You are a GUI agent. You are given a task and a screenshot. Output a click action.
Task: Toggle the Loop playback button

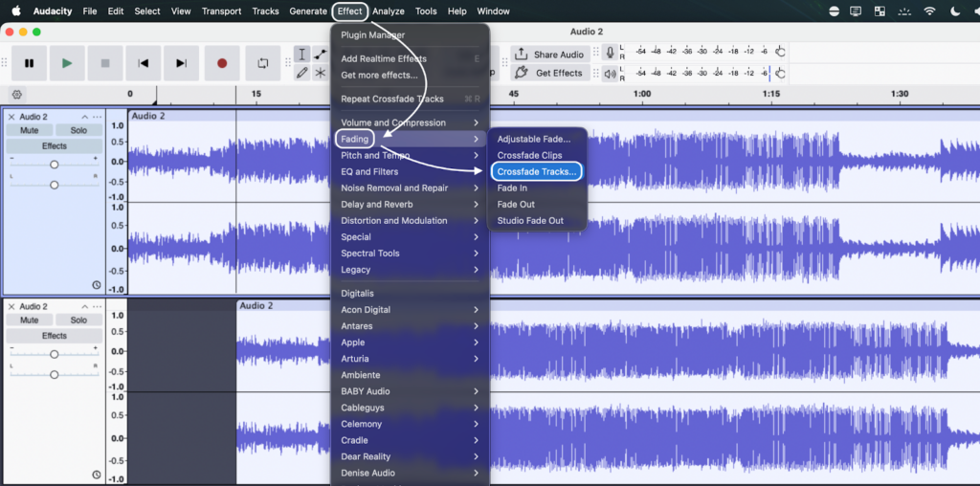pos(262,63)
